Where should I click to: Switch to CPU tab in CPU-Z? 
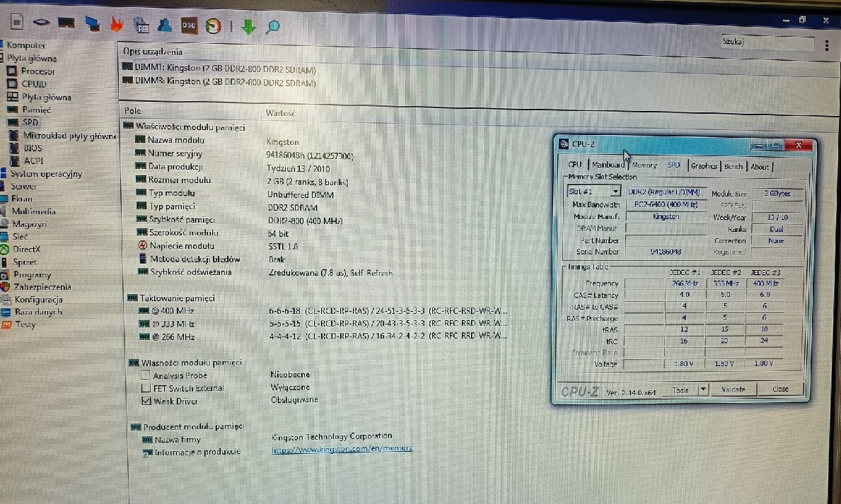click(x=575, y=165)
